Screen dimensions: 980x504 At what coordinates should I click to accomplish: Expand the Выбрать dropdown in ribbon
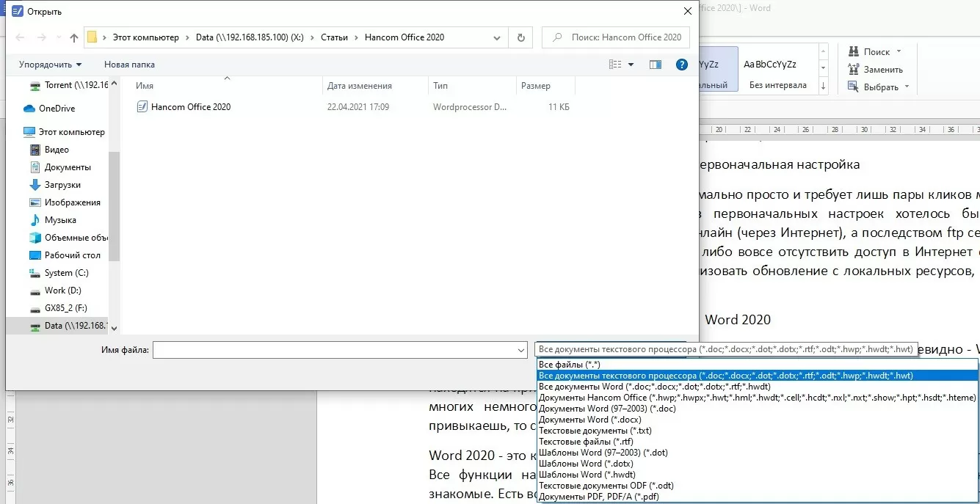[x=880, y=87]
